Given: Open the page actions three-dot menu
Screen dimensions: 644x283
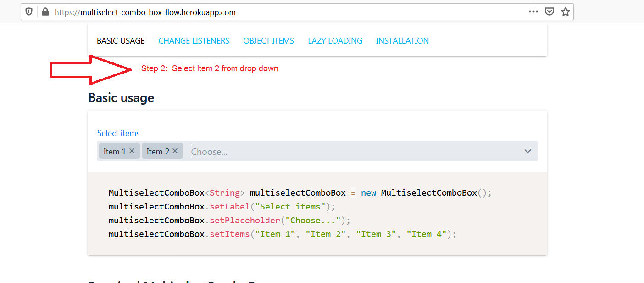Looking at the screenshot, I should pos(533,12).
